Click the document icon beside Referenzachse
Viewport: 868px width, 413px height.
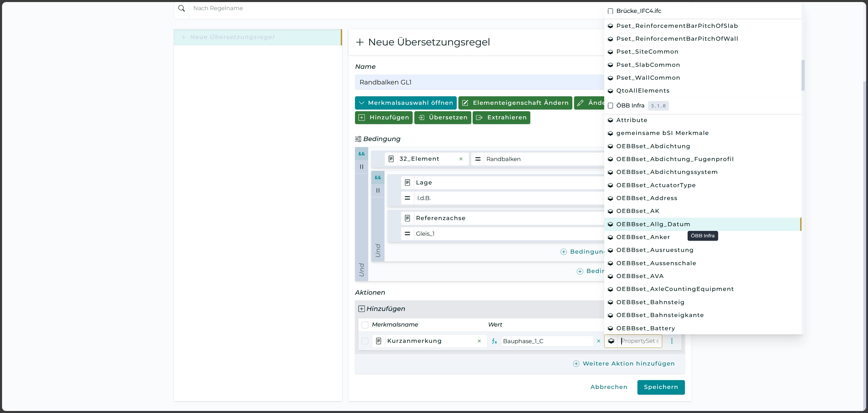click(x=408, y=218)
